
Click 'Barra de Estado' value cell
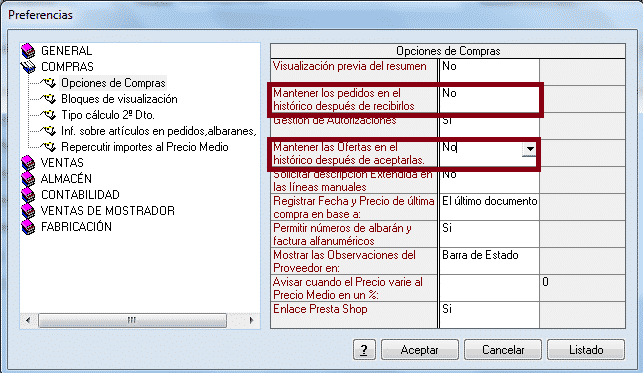click(489, 261)
